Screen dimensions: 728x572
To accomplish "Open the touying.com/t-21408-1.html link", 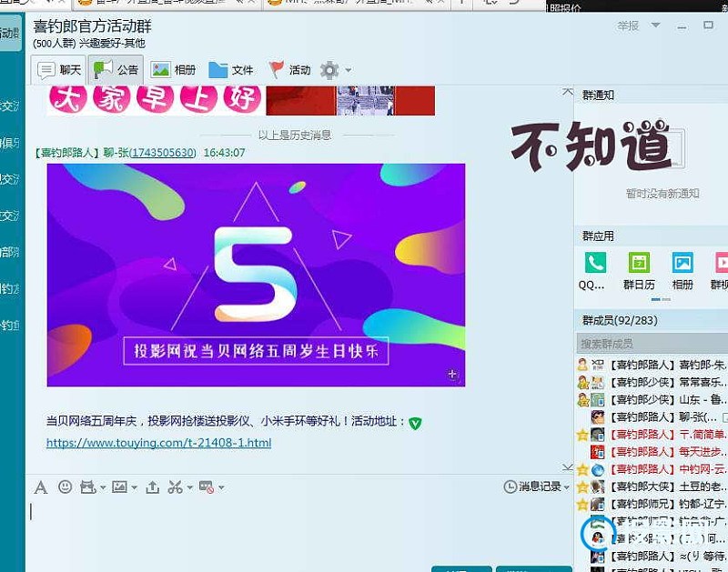I will 158,443.
